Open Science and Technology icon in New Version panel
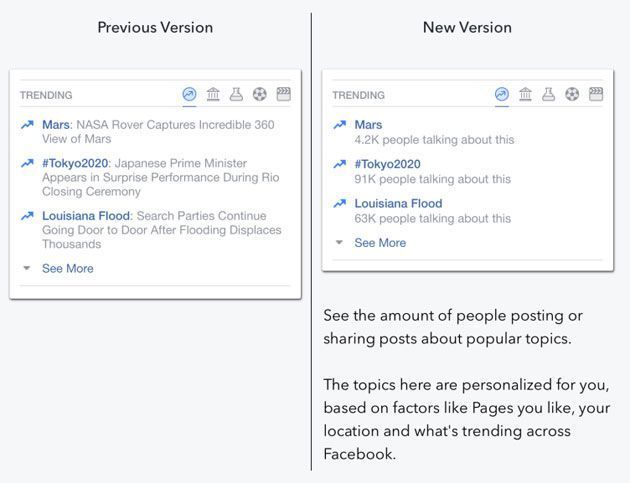 pos(548,95)
